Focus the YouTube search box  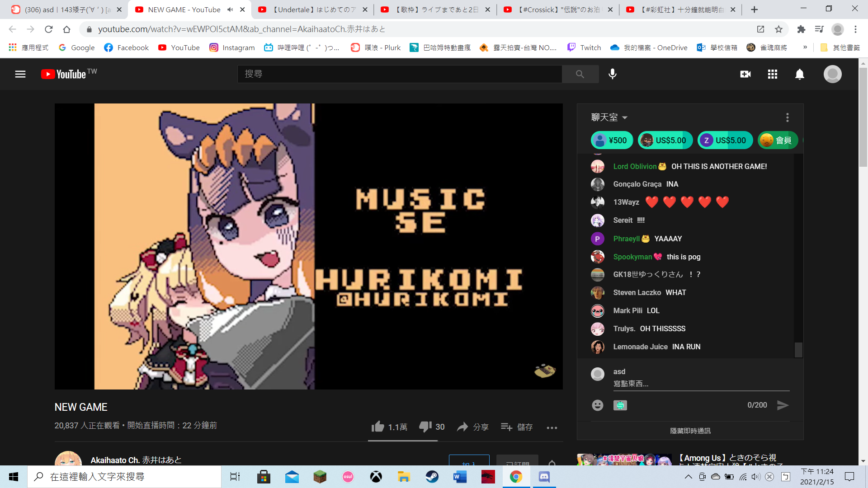400,74
